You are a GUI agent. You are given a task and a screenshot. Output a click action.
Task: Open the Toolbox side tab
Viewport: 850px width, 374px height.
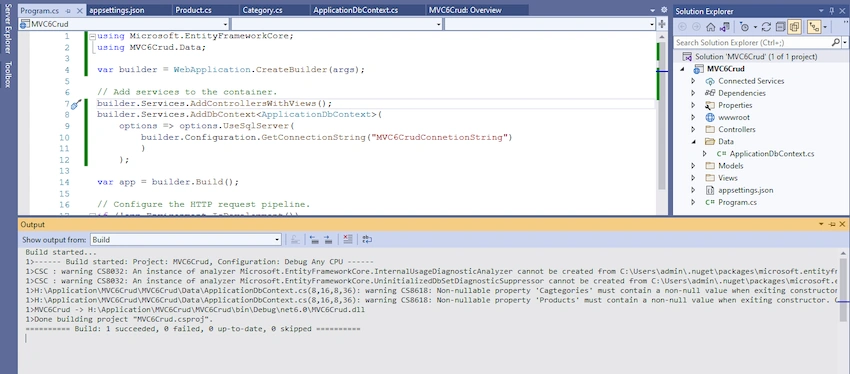click(x=8, y=75)
